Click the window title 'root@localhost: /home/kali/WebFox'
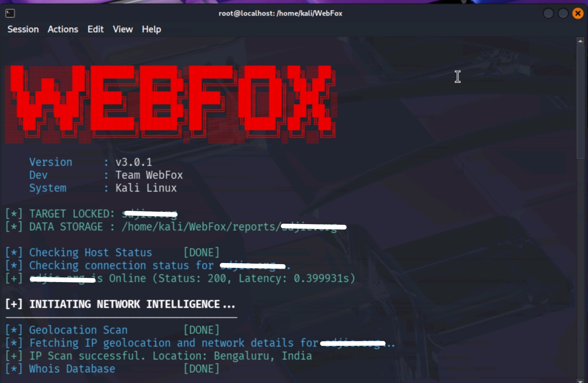This screenshot has height=383, width=588. 280,13
